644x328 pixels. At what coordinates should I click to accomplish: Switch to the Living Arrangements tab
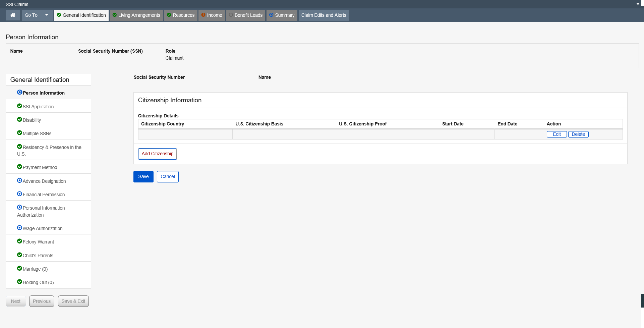click(x=136, y=15)
